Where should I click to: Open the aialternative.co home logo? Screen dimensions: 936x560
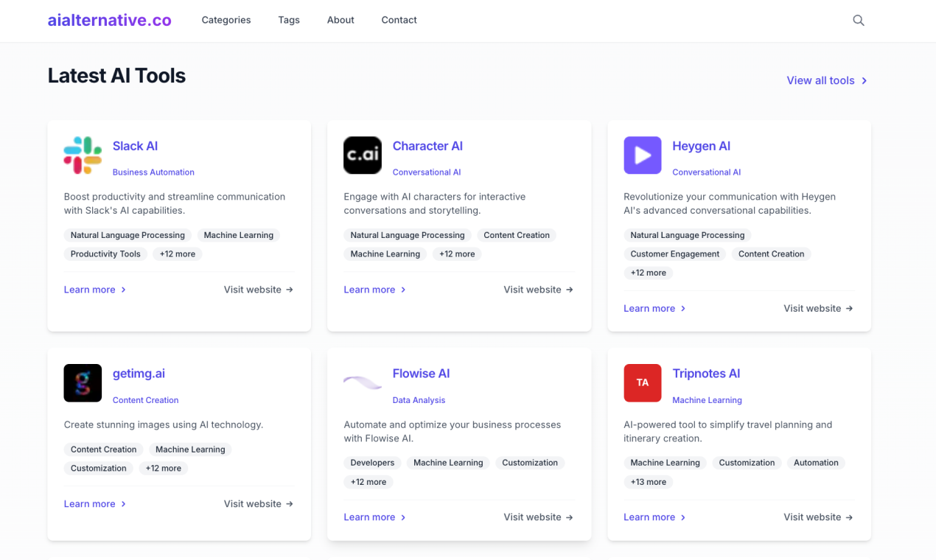[110, 21]
